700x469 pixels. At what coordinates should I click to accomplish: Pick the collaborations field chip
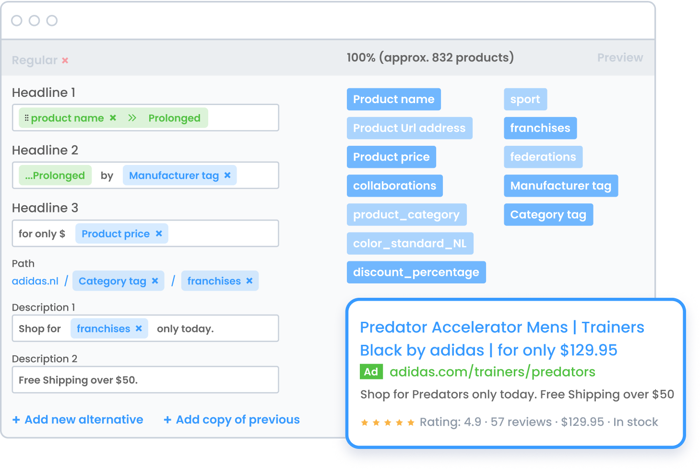[394, 186]
